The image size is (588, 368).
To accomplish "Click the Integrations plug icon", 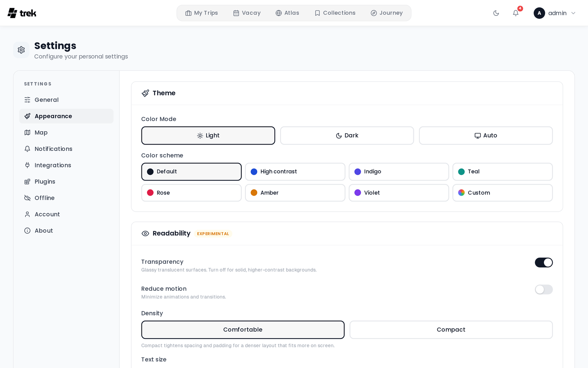I will [27, 165].
